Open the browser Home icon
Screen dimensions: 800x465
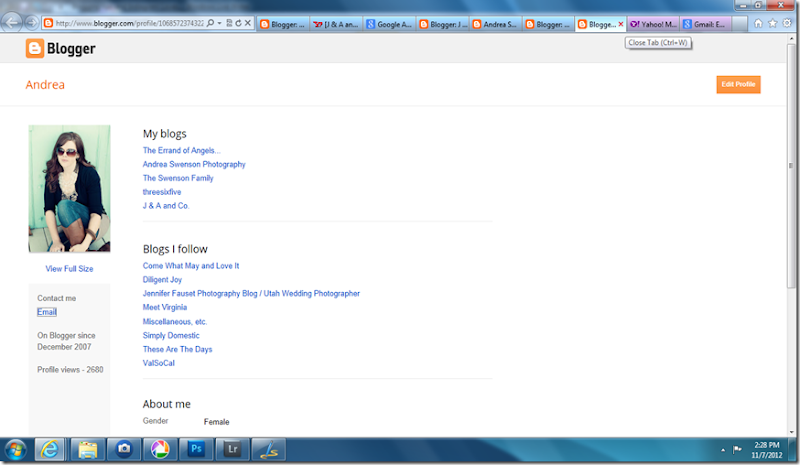(x=758, y=23)
